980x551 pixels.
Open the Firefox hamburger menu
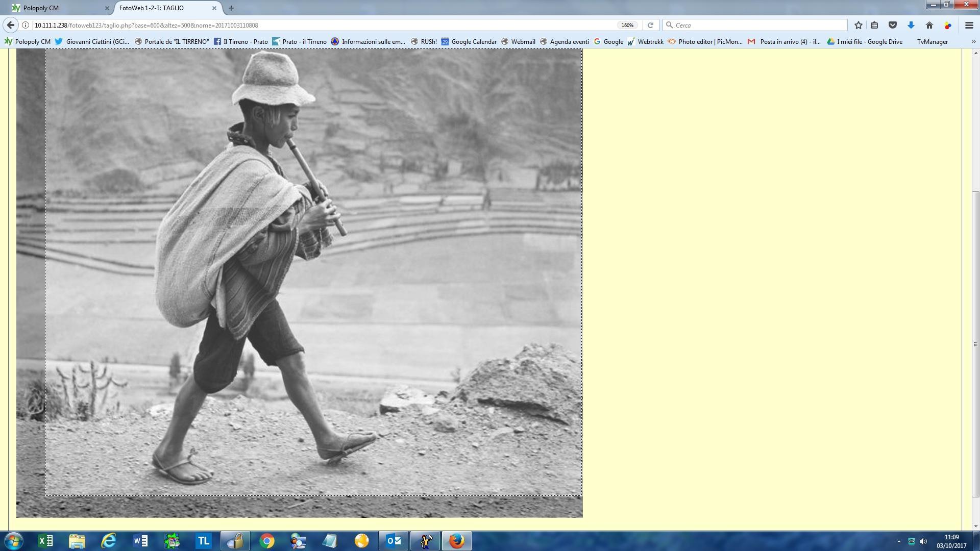(969, 25)
